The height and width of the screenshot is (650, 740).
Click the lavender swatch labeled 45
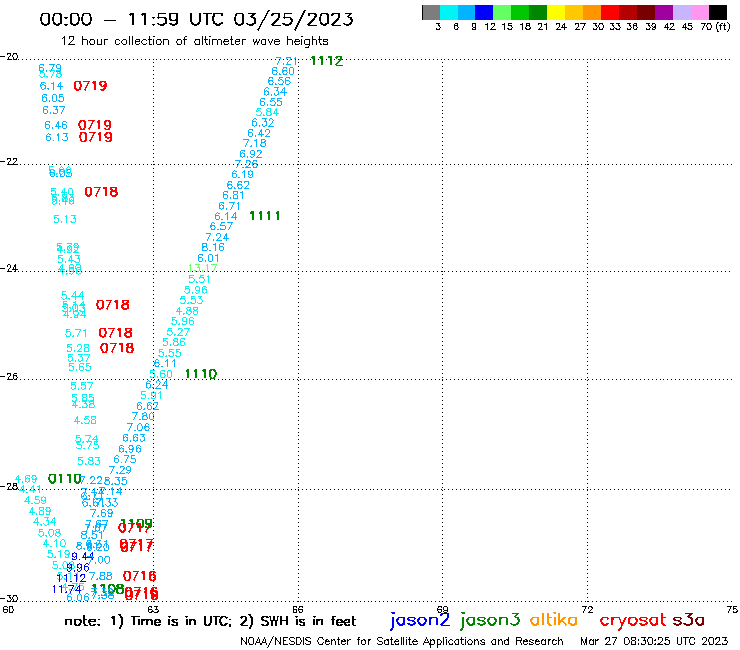tap(681, 12)
